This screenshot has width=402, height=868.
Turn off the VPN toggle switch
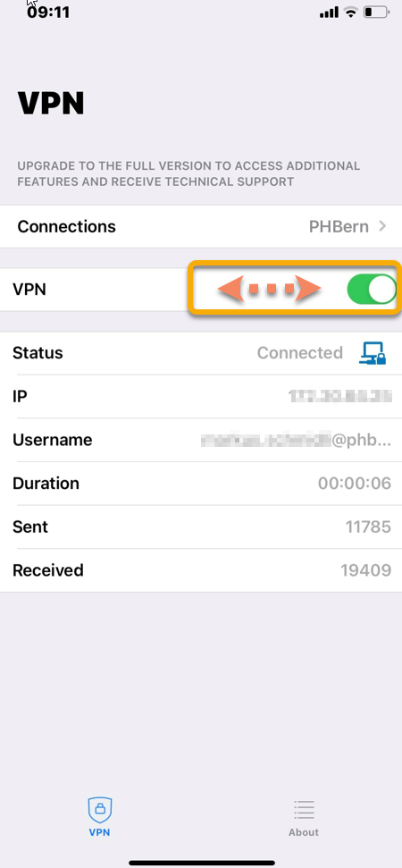[x=371, y=290]
